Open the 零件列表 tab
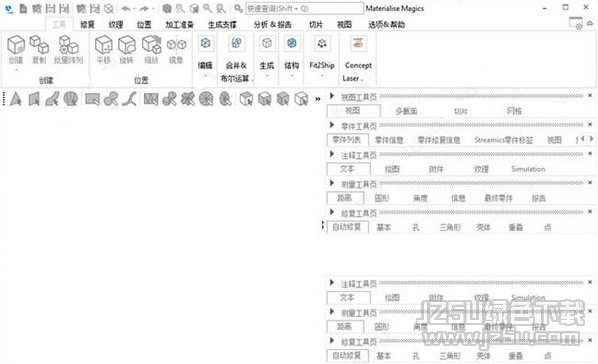The width and height of the screenshot is (598, 364). point(347,140)
